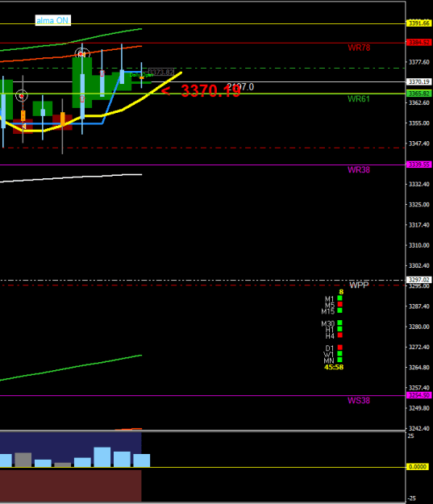Click the 3280.00 axis value
This screenshot has height=504, width=433.
point(418,327)
